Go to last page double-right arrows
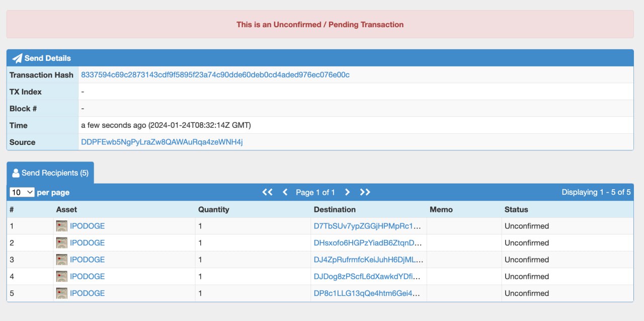The height and width of the screenshot is (321, 644). 365,192
